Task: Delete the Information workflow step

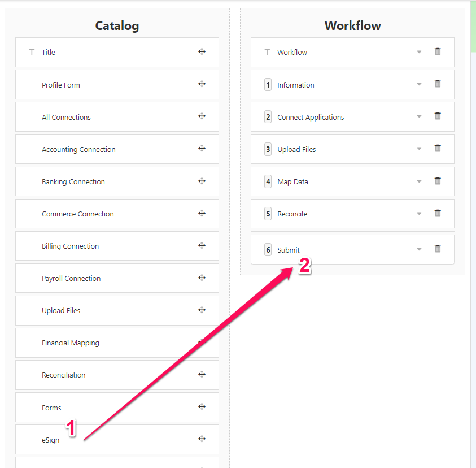Action: (438, 84)
